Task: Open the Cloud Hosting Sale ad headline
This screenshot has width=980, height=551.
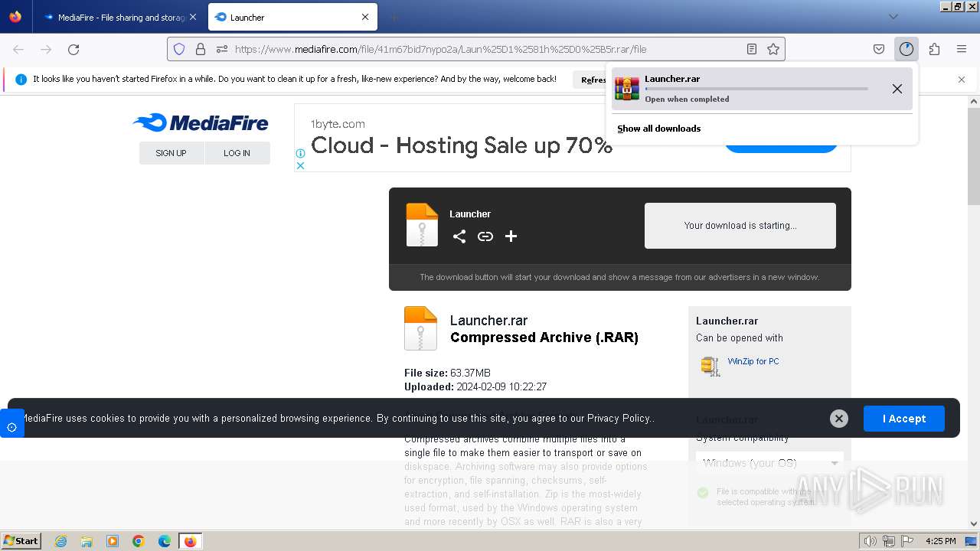Action: (x=462, y=145)
